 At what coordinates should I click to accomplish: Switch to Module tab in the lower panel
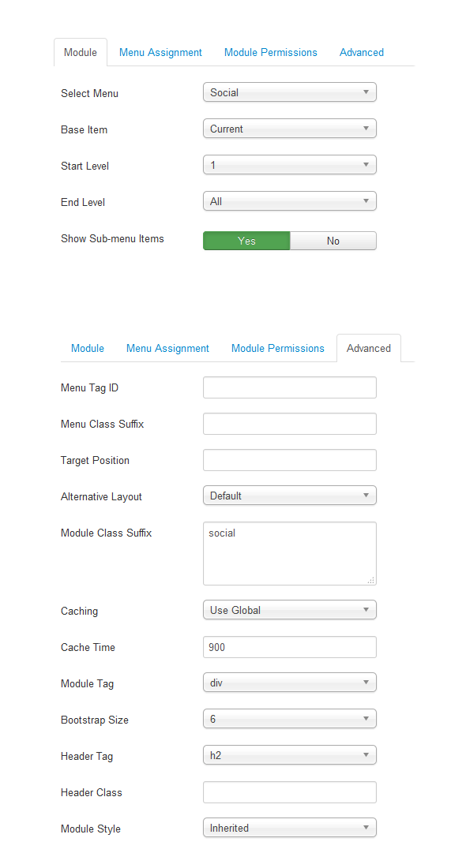88,348
